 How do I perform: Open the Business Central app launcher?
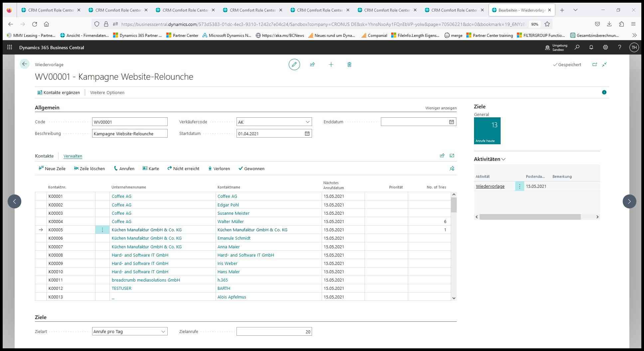click(10, 48)
